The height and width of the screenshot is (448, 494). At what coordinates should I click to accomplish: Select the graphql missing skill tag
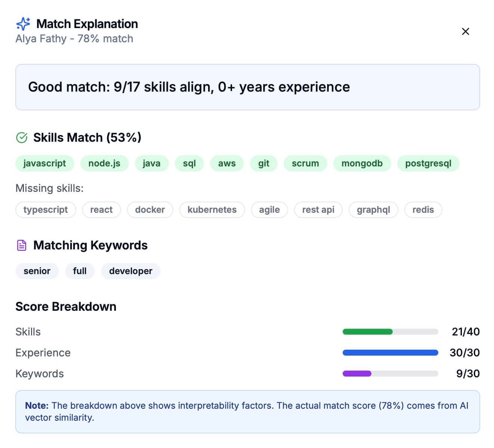pyautogui.click(x=373, y=210)
